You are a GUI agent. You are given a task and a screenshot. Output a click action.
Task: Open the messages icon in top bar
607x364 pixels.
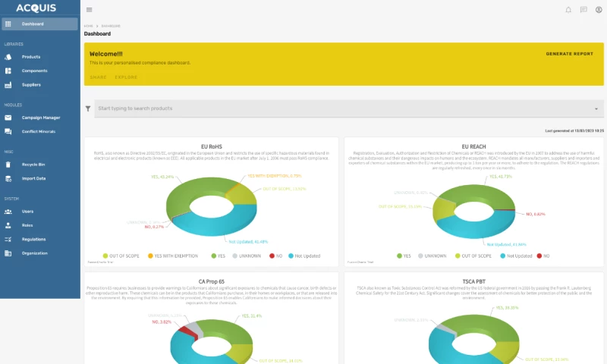[x=583, y=10]
